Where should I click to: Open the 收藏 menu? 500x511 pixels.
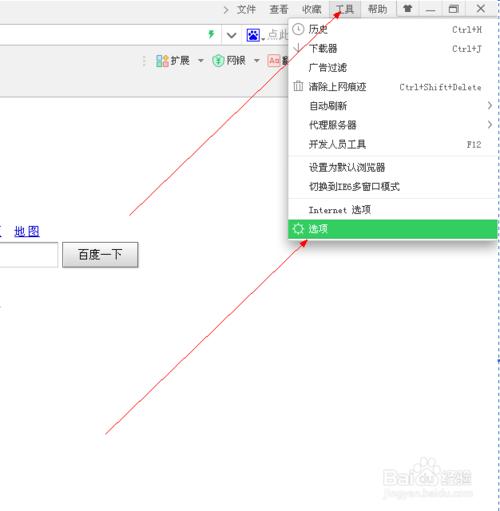pos(312,9)
